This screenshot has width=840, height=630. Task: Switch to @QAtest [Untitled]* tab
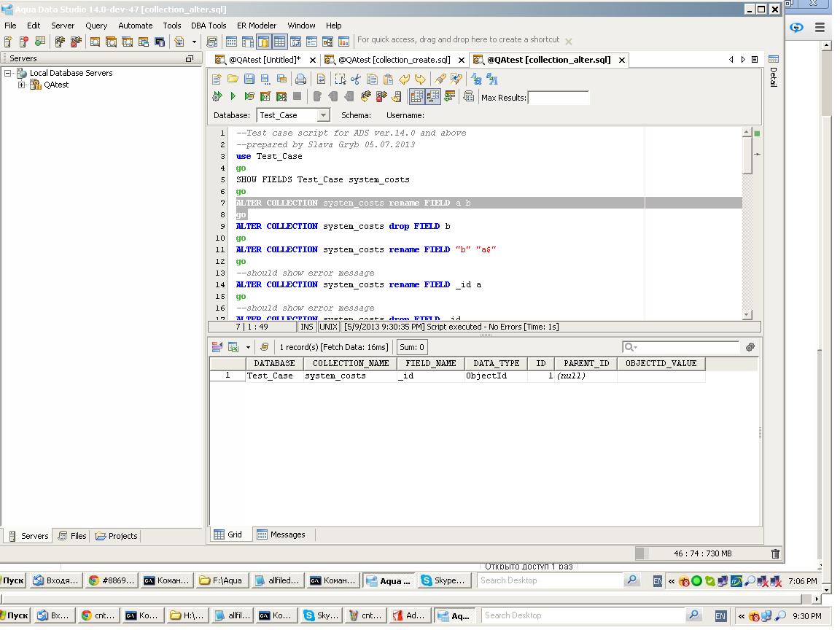coord(265,60)
